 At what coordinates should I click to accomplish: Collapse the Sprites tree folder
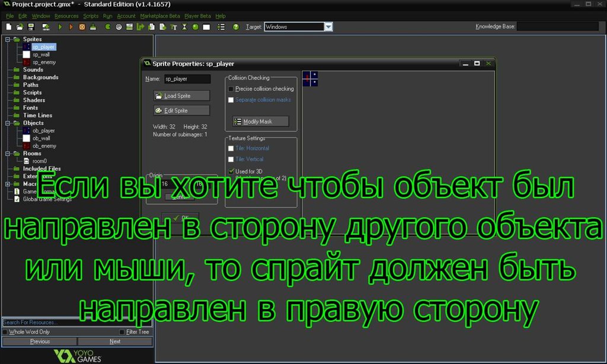(x=8, y=39)
